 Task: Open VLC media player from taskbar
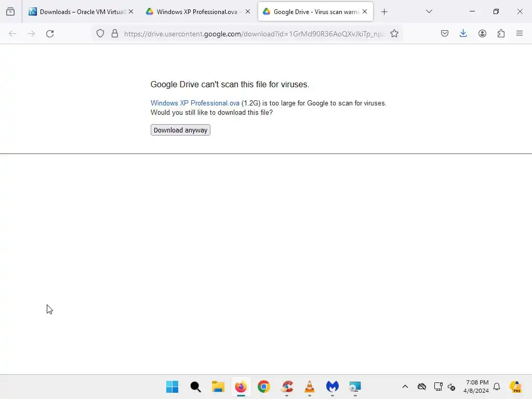[x=310, y=387]
